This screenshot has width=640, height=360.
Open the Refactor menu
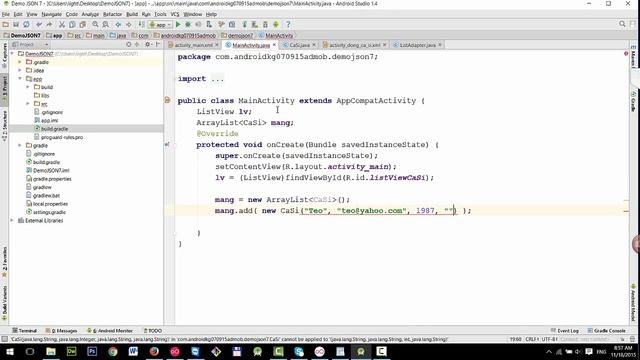112,14
